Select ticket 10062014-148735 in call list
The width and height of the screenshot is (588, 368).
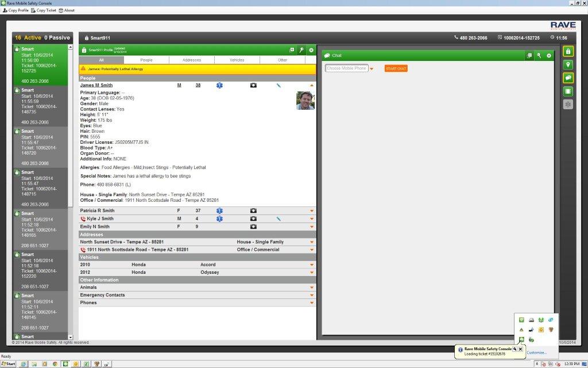pos(41,106)
